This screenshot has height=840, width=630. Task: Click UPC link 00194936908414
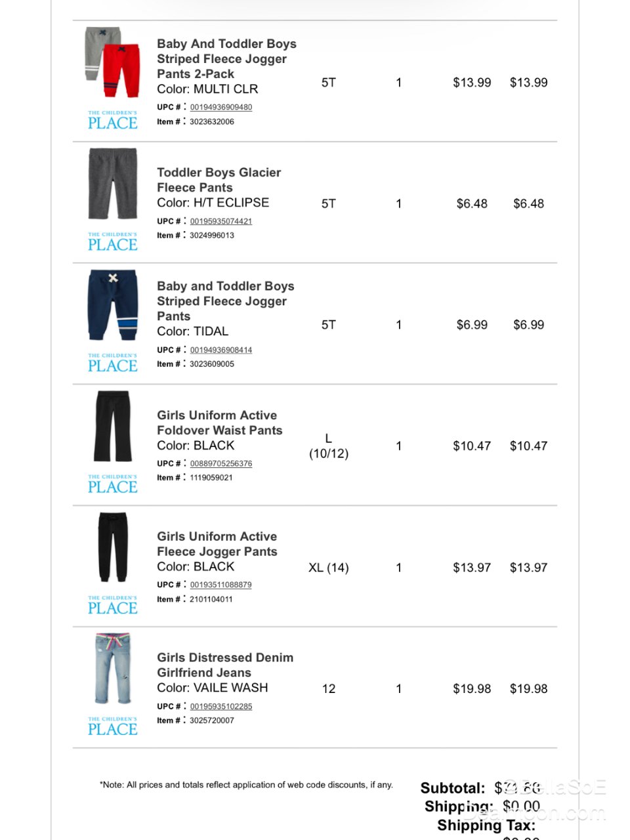point(220,350)
